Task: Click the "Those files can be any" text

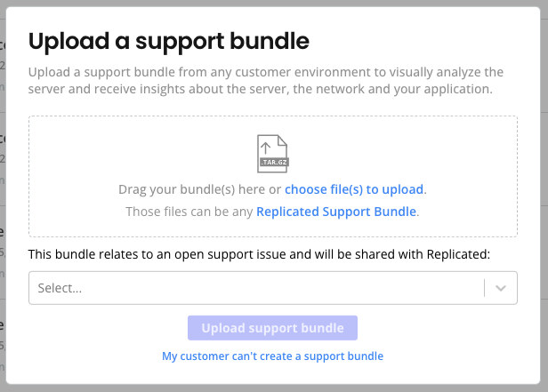Action: pos(189,212)
